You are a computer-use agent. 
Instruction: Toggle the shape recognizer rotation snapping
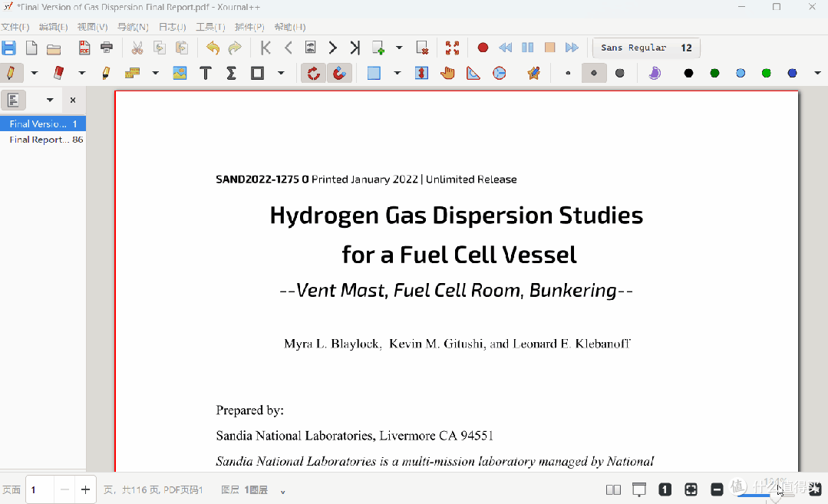tap(313, 73)
